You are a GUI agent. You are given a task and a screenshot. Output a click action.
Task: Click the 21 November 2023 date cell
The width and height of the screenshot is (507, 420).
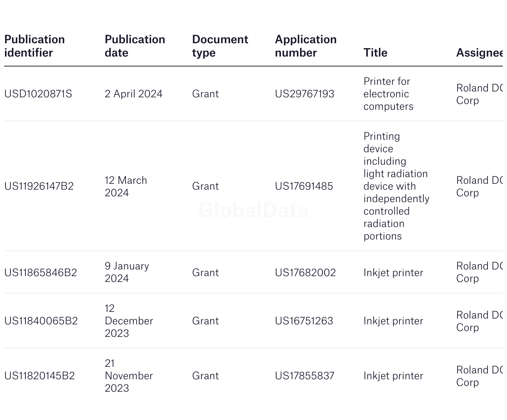[x=129, y=376]
